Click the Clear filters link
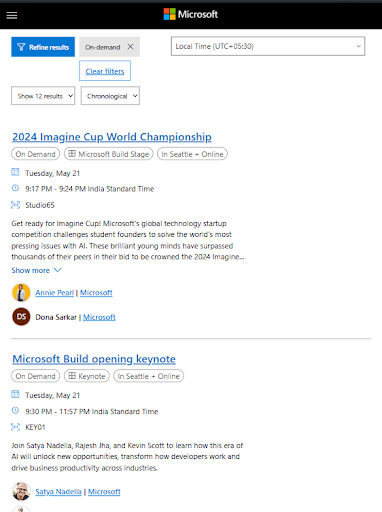This screenshot has height=512, width=382. click(x=105, y=71)
